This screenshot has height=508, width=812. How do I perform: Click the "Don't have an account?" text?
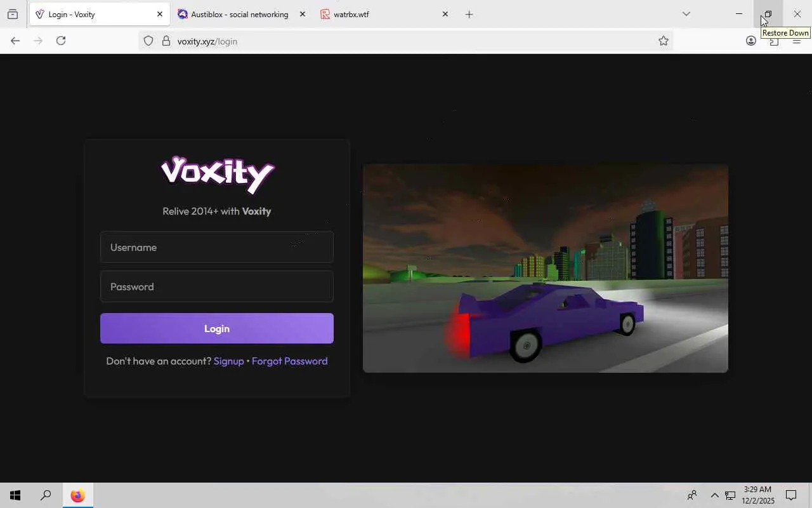point(159,361)
